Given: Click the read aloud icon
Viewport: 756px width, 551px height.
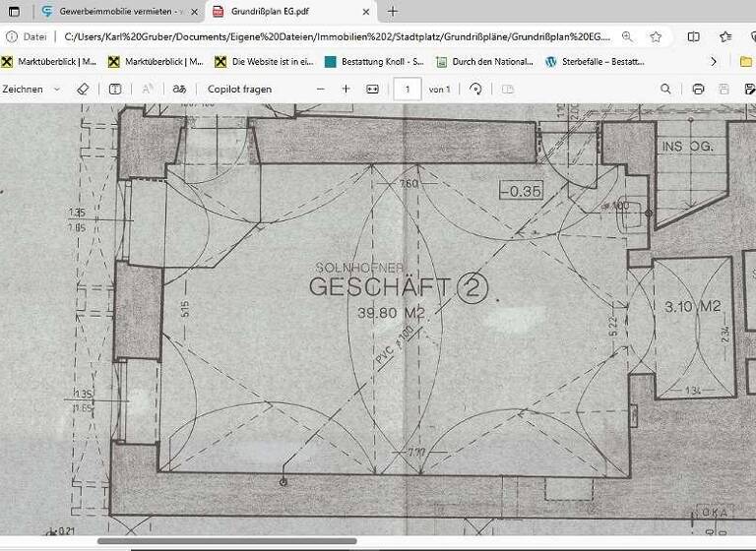Looking at the screenshot, I should 148,90.
